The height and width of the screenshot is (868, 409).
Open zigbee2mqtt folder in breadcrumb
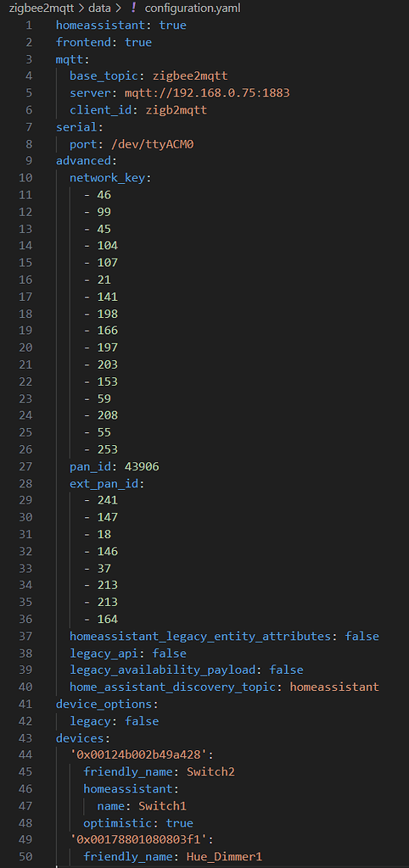[x=37, y=8]
